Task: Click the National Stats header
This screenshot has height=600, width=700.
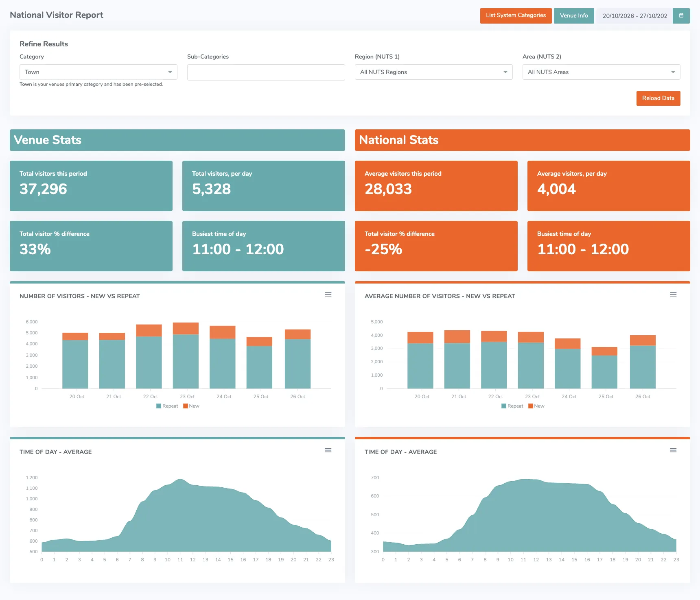Action: (523, 140)
